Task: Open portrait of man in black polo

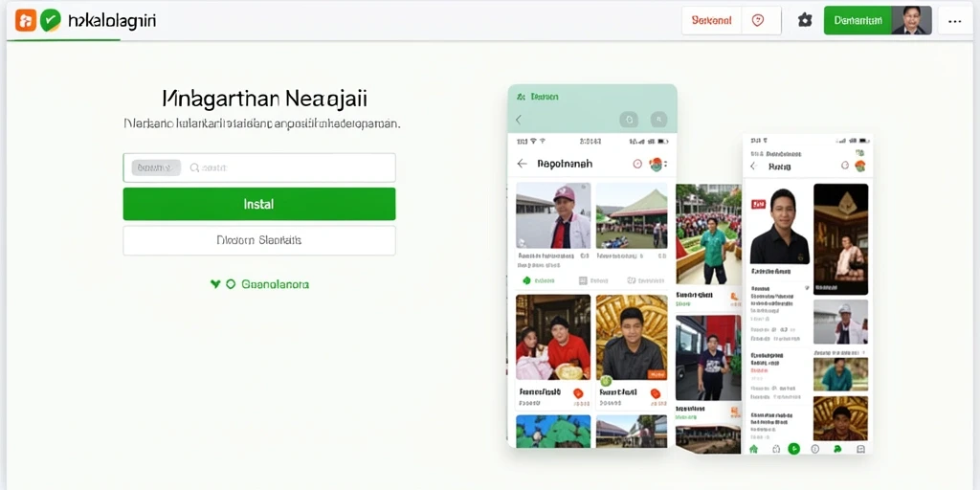Action: [x=779, y=224]
